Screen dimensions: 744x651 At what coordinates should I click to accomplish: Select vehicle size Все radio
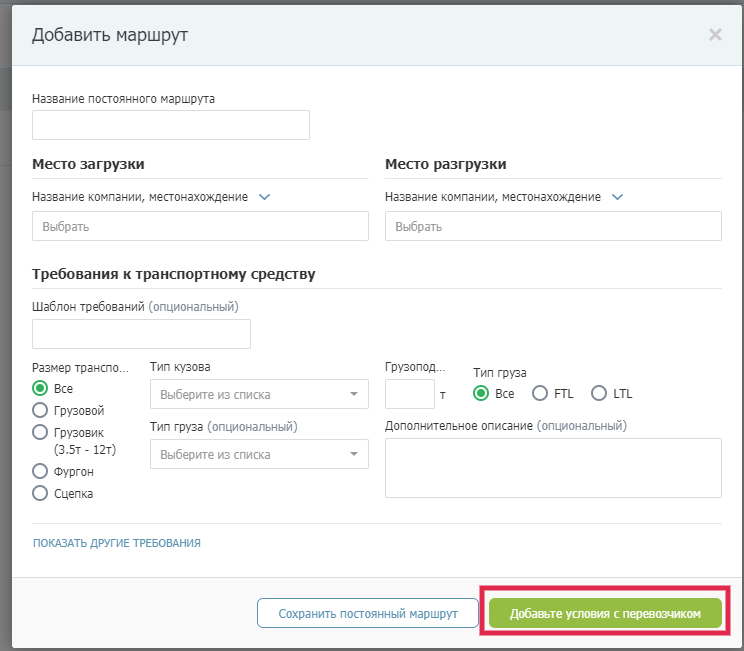coord(40,388)
